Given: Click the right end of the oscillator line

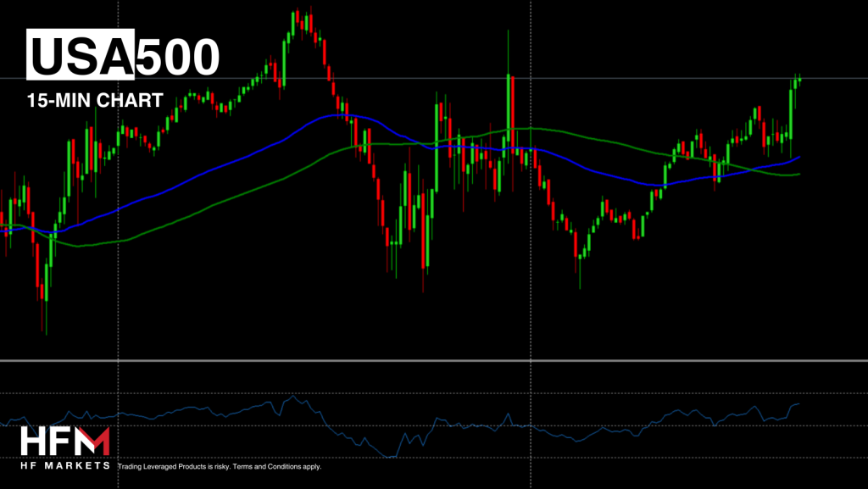Looking at the screenshot, I should [x=798, y=404].
